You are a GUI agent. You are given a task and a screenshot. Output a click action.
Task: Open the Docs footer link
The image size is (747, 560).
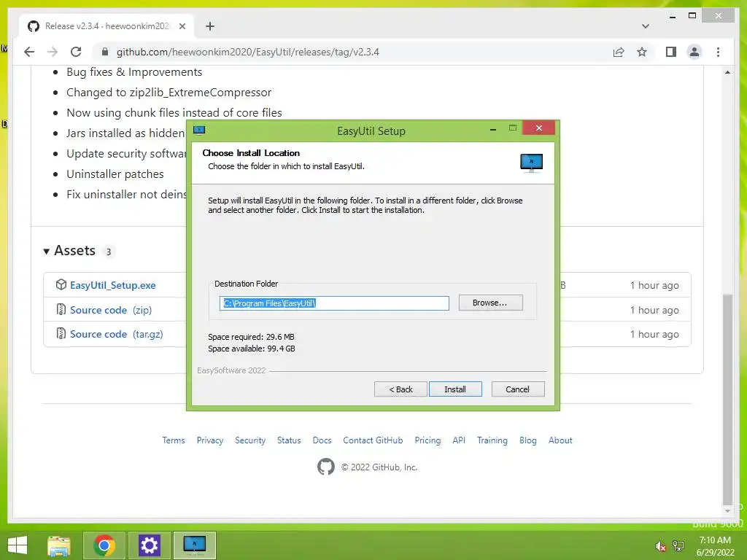(x=322, y=440)
